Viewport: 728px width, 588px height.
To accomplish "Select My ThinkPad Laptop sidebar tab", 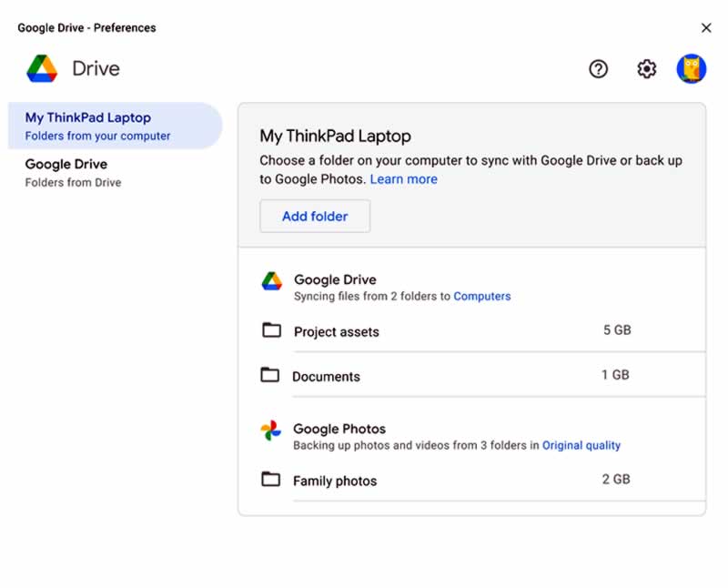I will click(x=116, y=126).
